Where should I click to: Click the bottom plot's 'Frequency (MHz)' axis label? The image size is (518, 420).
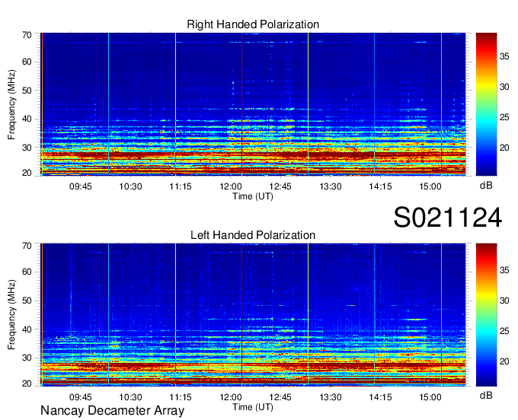[11, 315]
